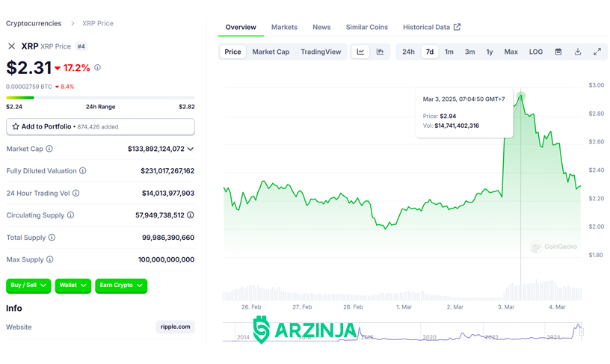The height and width of the screenshot is (364, 610).
Task: Show Market Cap info tooltip icon
Action: 49,149
